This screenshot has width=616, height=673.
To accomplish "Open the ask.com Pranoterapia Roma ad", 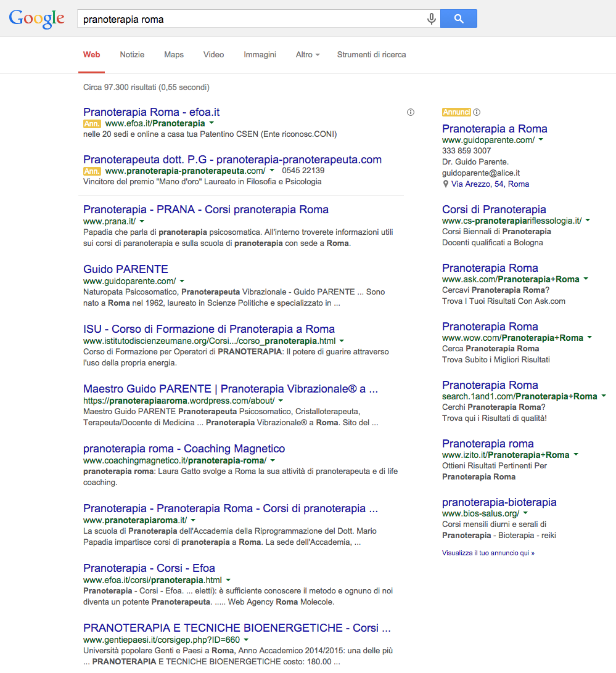I will (x=490, y=268).
